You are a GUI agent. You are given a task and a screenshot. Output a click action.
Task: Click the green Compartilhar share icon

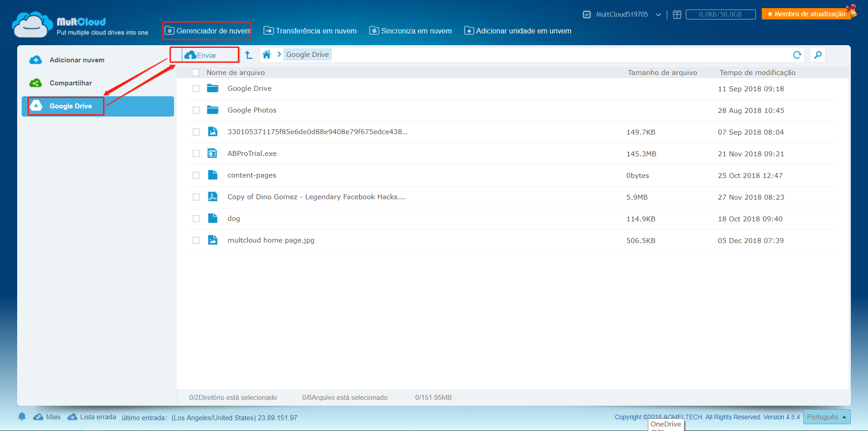(35, 83)
